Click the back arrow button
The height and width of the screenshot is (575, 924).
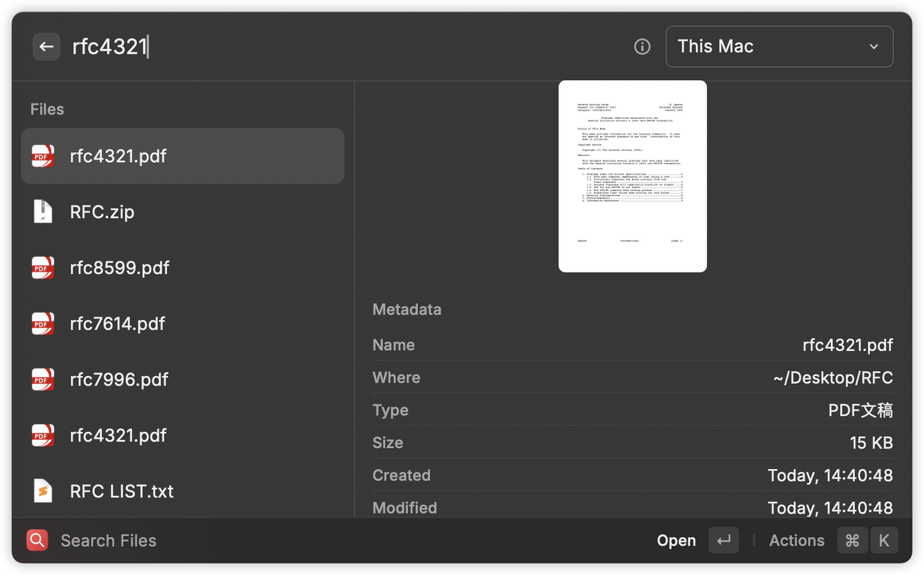tap(46, 46)
